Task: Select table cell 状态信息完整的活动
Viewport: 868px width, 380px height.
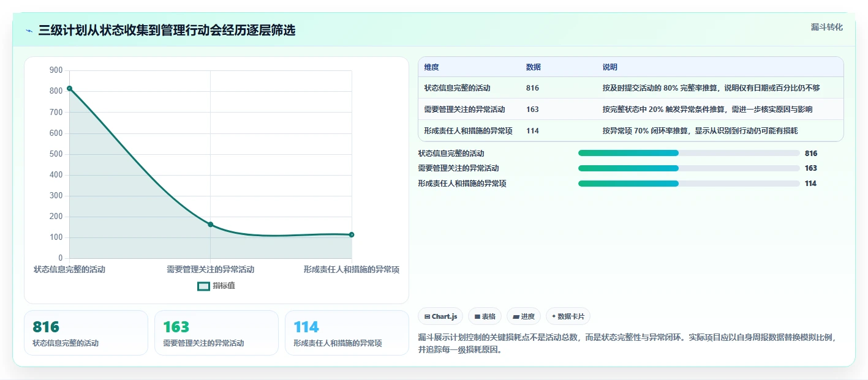Action: pyautogui.click(x=458, y=88)
